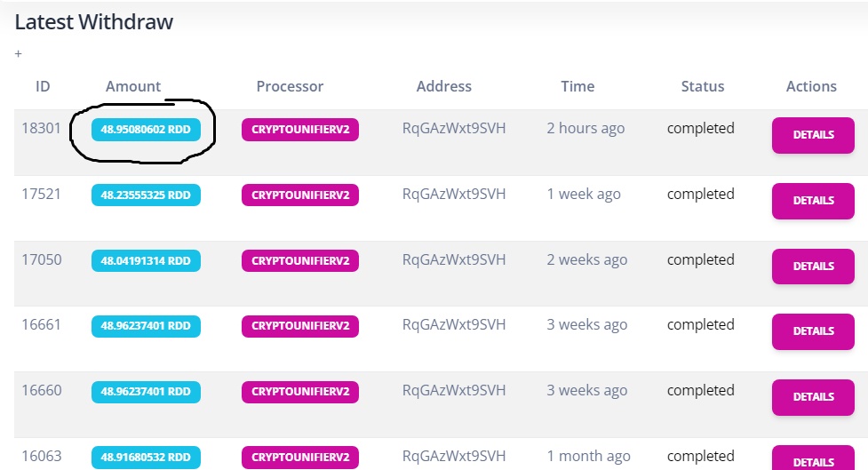Select ID 16660 cell
Screen dimensions: 868x470
(41, 390)
